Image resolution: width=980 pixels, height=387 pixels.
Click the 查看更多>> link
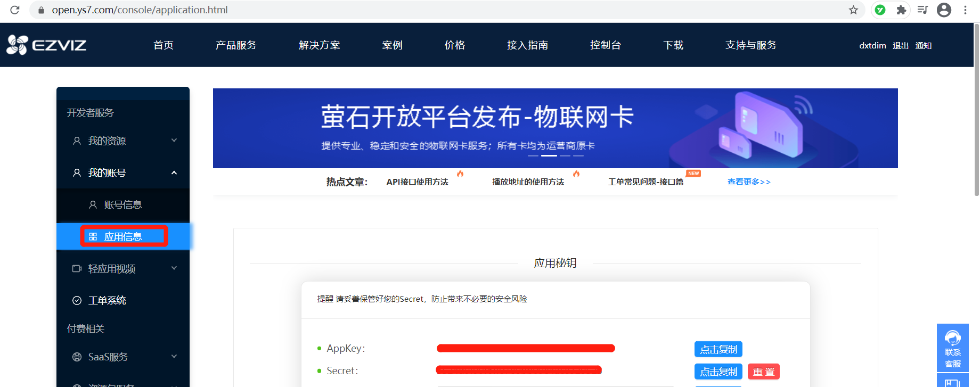coord(749,182)
